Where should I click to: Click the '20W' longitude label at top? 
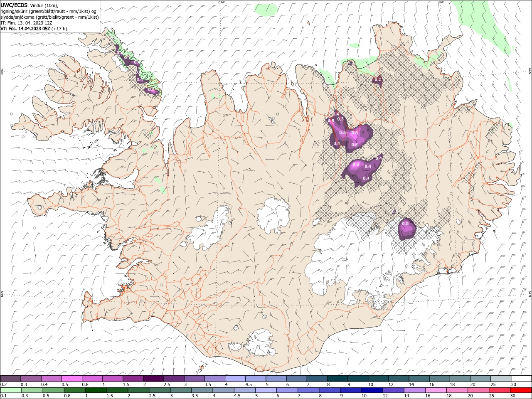[222, 2]
